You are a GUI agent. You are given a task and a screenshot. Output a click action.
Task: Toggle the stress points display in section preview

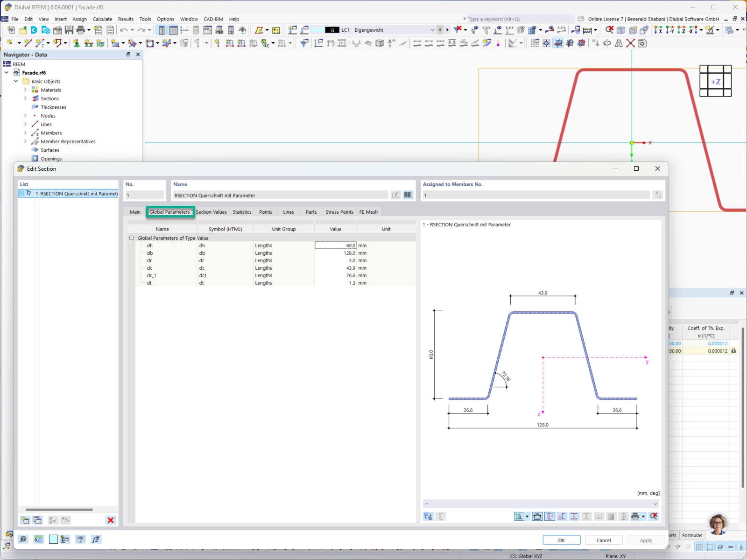click(x=574, y=516)
